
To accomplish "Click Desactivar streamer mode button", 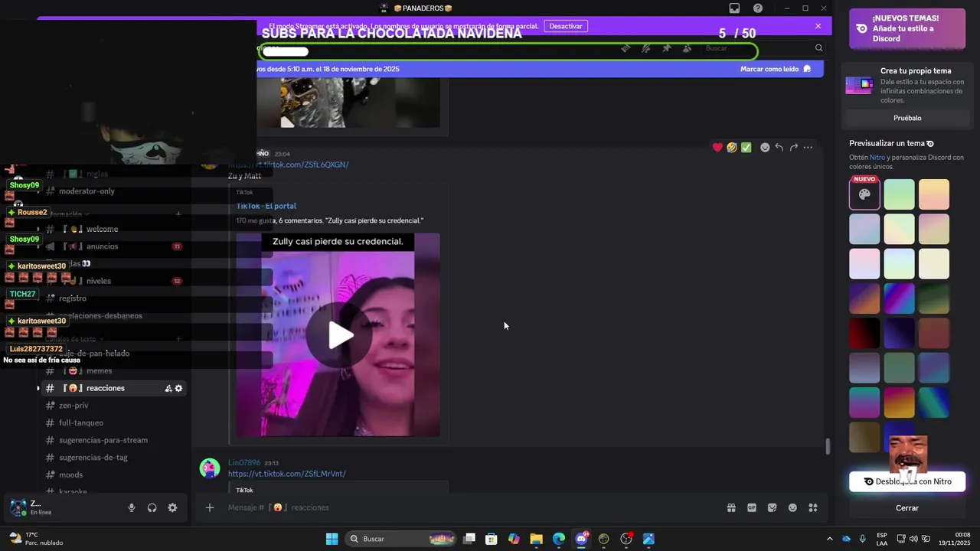I will click(566, 26).
